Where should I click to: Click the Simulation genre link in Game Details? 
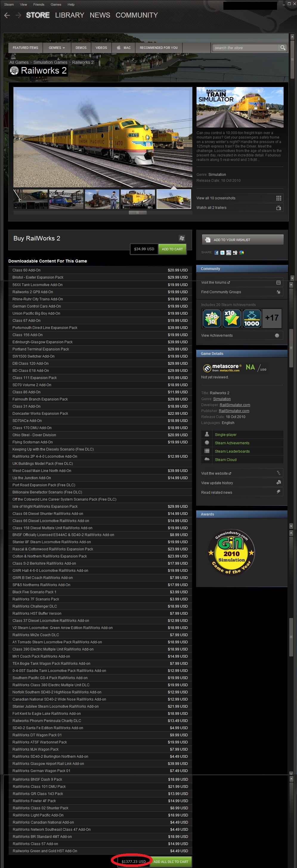tap(222, 399)
